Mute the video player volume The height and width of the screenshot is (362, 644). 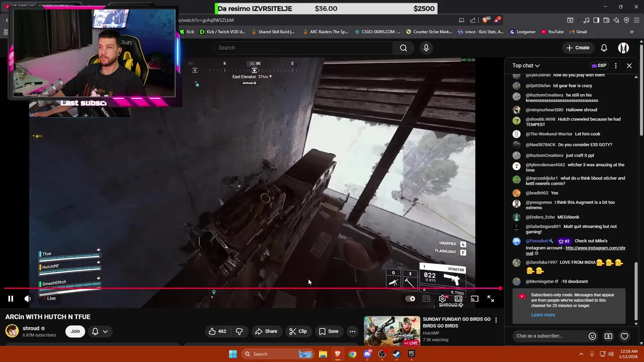(x=28, y=299)
